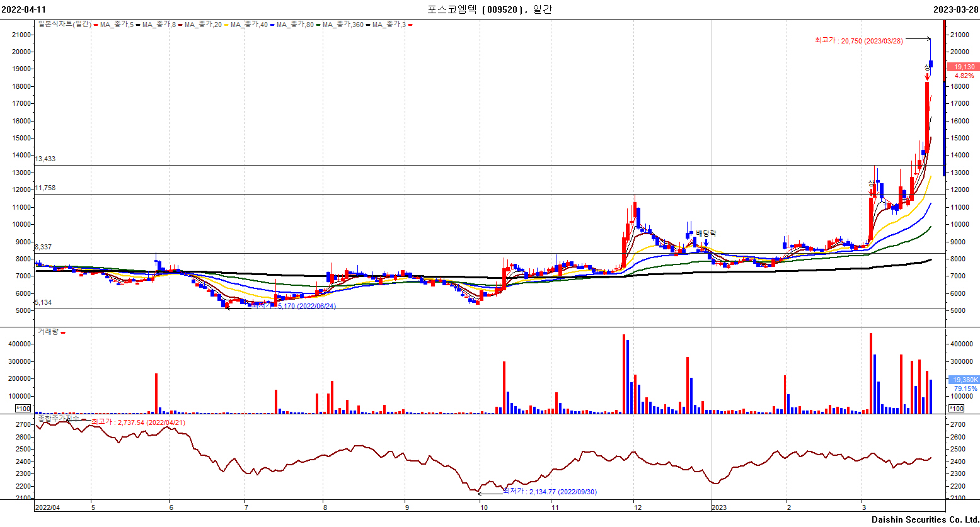This screenshot has width=980, height=527.
Task: Click the 12 month axis label
Action: (x=638, y=507)
